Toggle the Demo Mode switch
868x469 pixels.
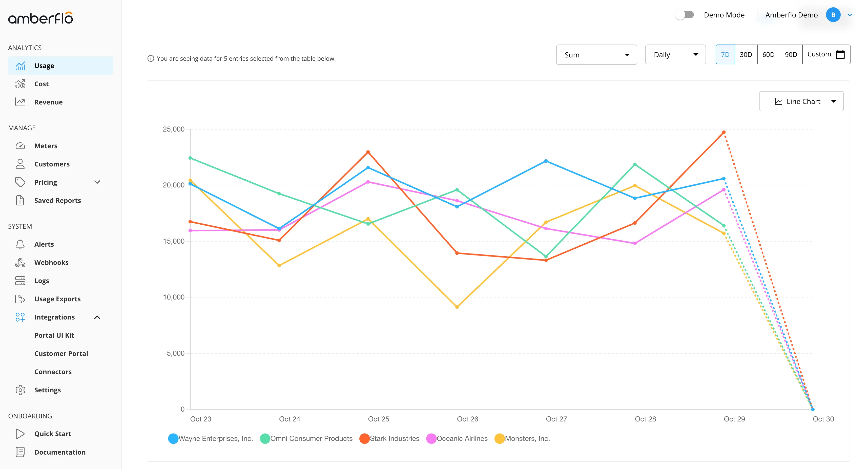coord(685,15)
